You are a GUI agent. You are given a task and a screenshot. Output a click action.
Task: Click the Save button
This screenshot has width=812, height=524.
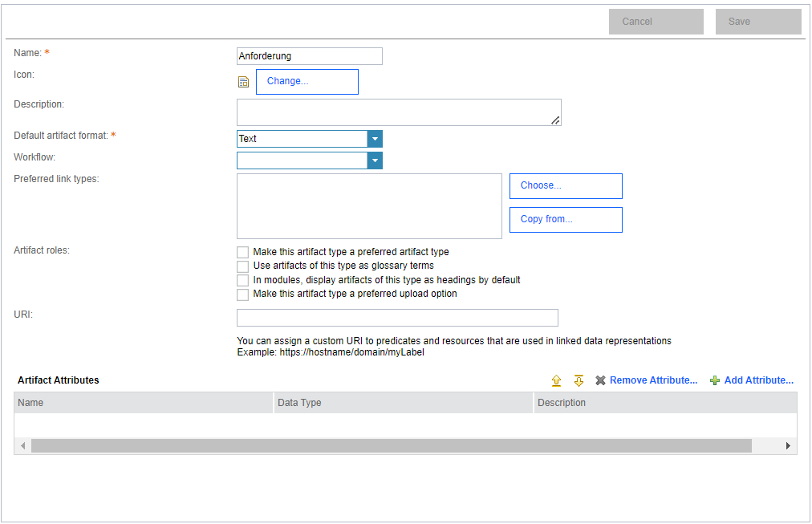pyautogui.click(x=757, y=22)
